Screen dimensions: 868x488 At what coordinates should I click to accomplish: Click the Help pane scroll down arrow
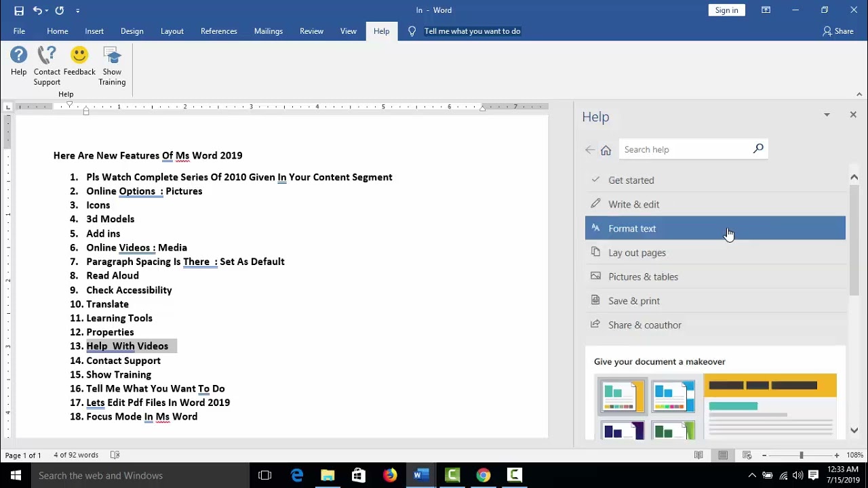click(x=854, y=430)
